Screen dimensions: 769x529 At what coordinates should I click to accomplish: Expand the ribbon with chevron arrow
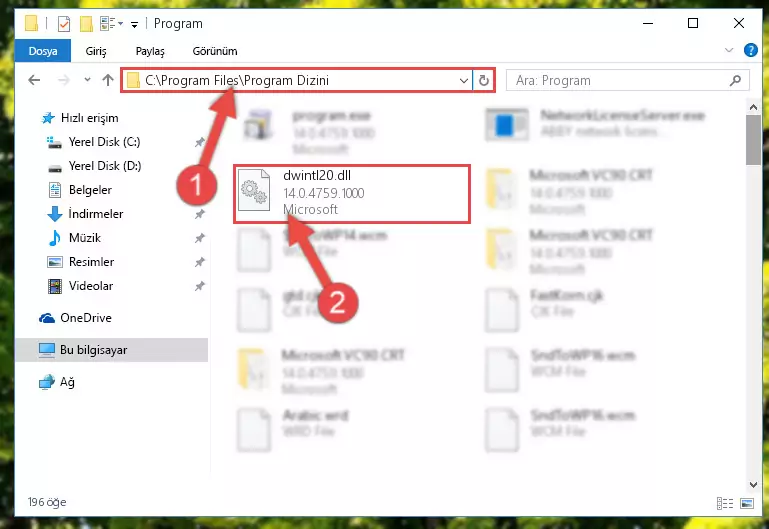[x=729, y=50]
